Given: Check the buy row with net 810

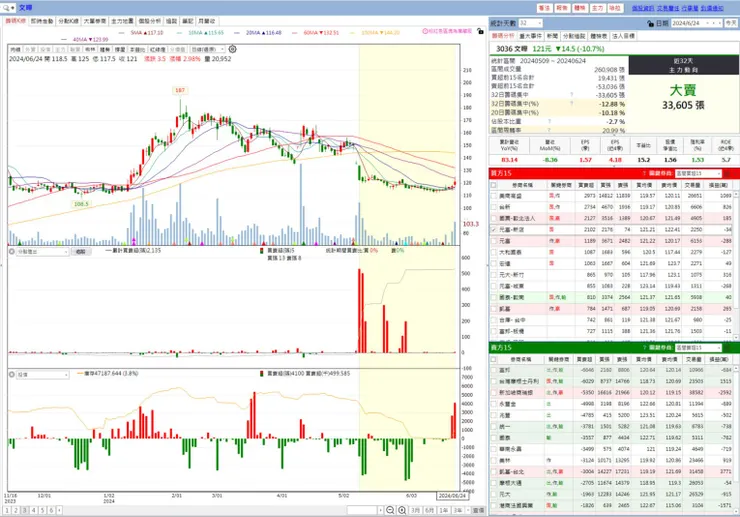Looking at the screenshot, I should point(494,297).
